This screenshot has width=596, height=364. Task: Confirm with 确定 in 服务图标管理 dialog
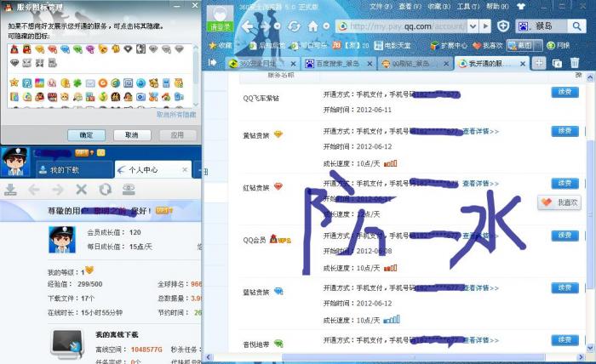(86, 135)
